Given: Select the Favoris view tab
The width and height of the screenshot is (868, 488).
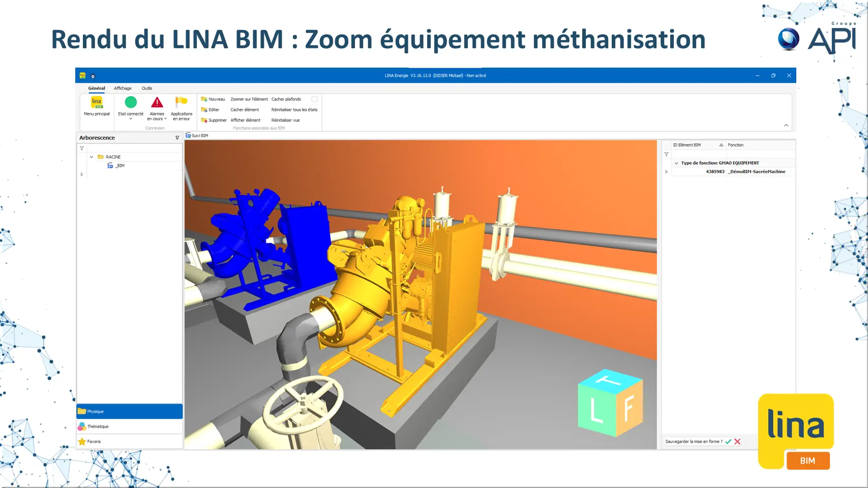Looking at the screenshot, I should [130, 442].
